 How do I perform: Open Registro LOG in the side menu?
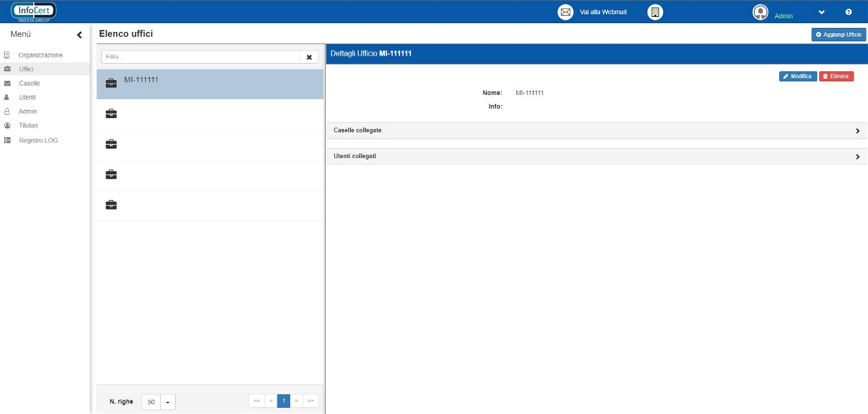(38, 140)
